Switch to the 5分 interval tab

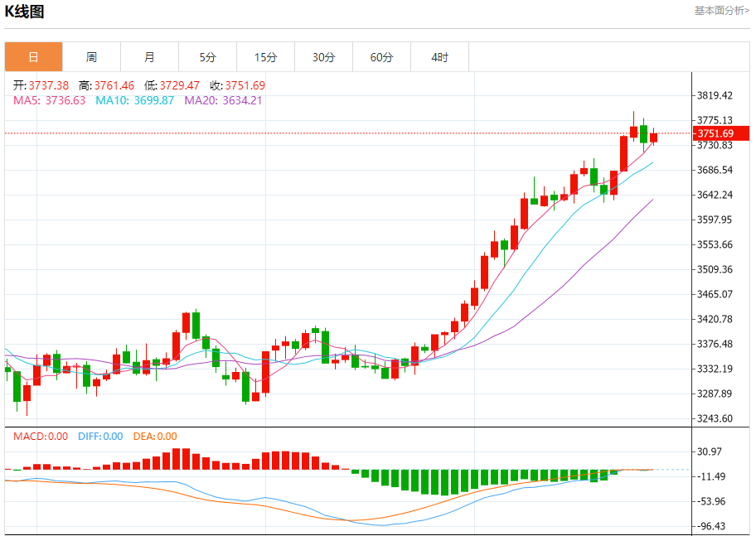click(x=207, y=57)
